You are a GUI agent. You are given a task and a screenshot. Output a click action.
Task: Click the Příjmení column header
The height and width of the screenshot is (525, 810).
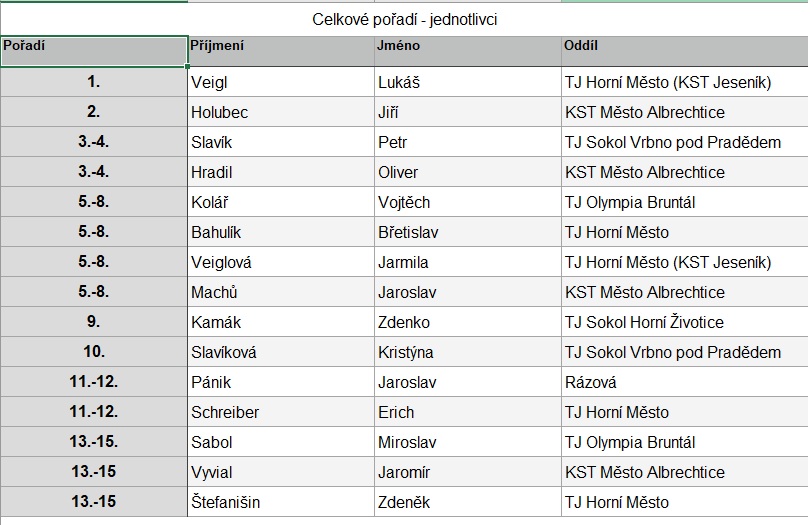[281, 51]
